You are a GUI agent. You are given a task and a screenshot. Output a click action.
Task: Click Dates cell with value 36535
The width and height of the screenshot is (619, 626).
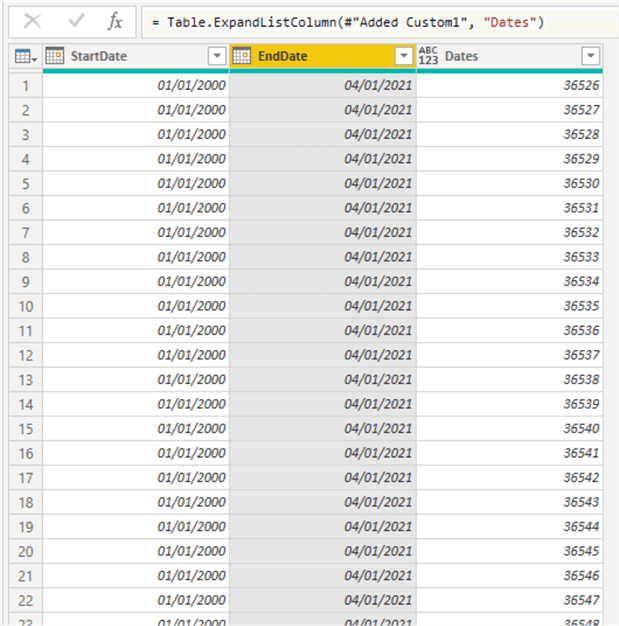510,306
